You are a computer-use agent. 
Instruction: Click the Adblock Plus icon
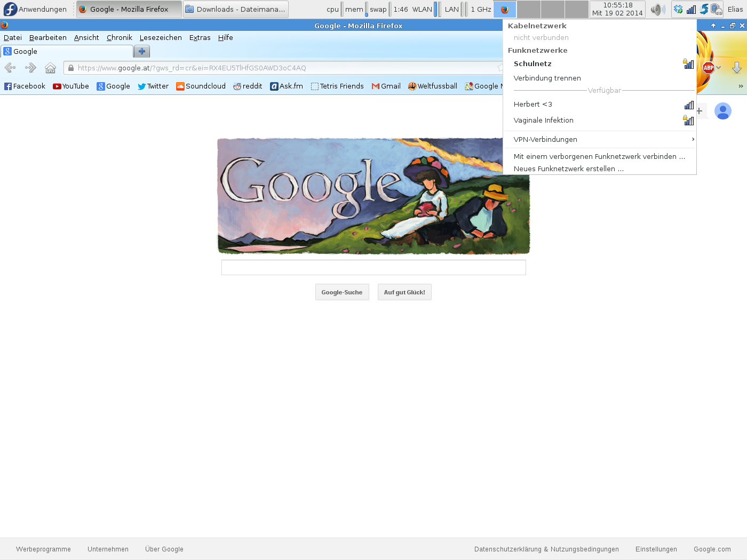(x=708, y=68)
